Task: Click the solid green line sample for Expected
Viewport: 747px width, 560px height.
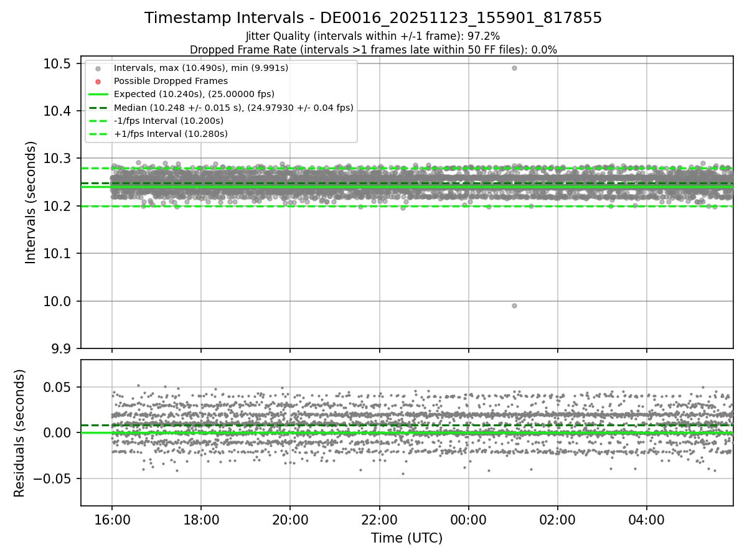Action: [98, 95]
